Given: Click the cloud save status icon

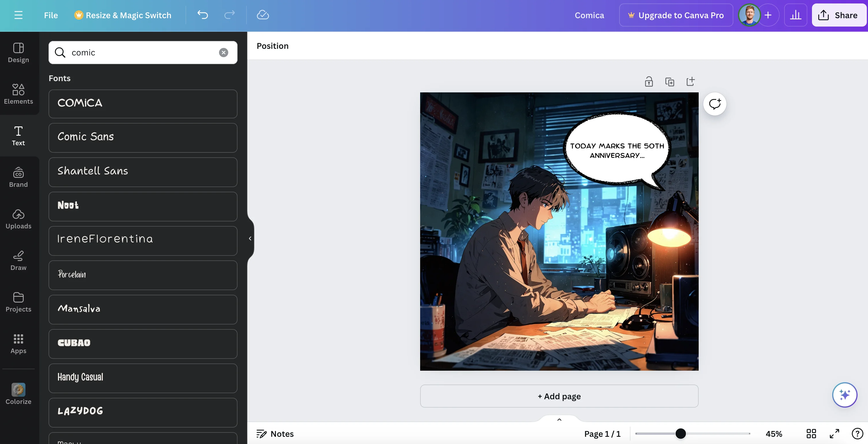Looking at the screenshot, I should (262, 15).
